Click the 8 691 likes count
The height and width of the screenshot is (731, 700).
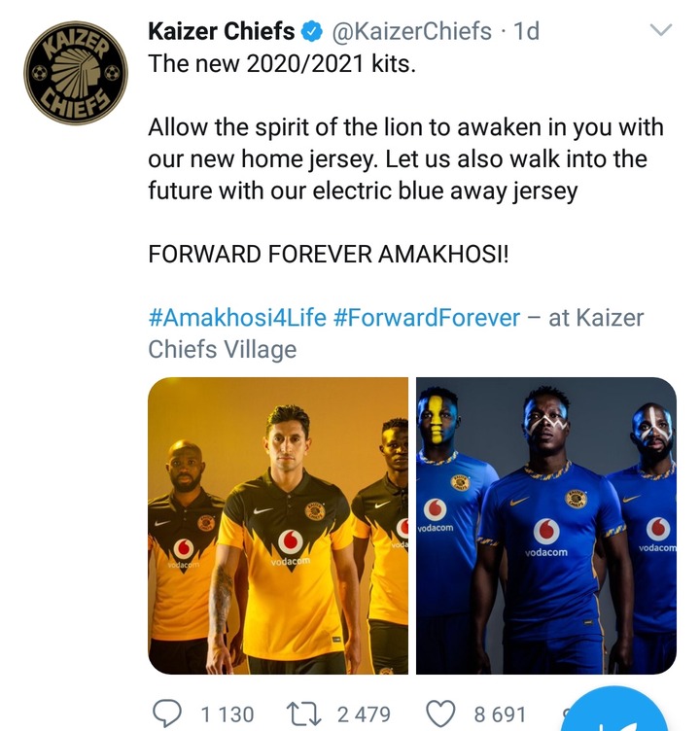(502, 714)
